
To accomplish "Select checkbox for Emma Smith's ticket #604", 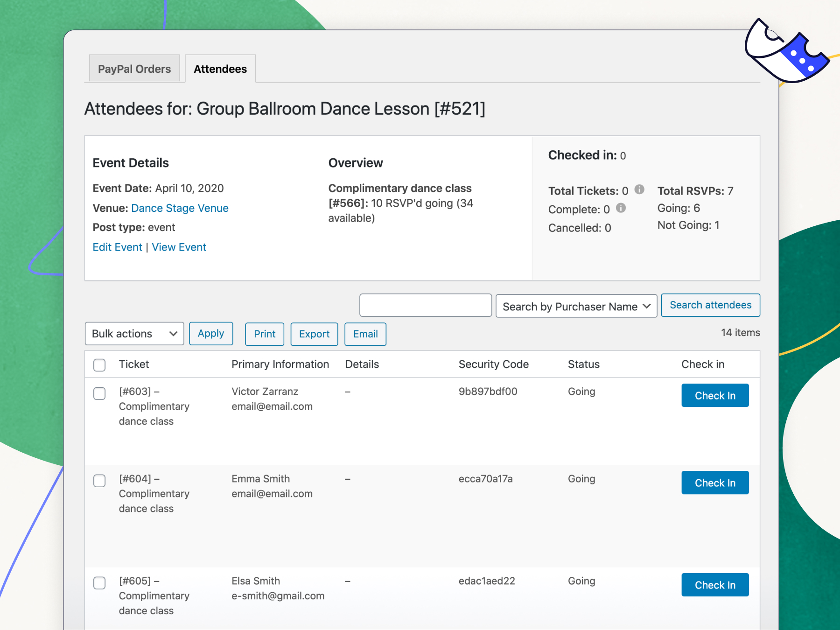I will tap(99, 481).
